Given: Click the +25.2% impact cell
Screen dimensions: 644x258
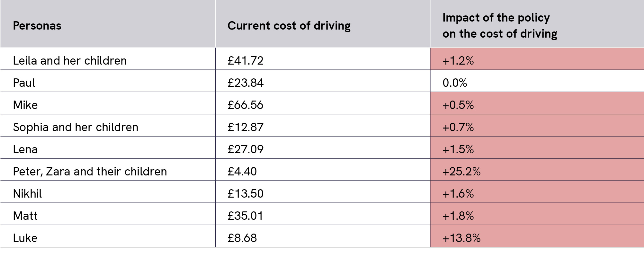Looking at the screenshot, I should (461, 172).
